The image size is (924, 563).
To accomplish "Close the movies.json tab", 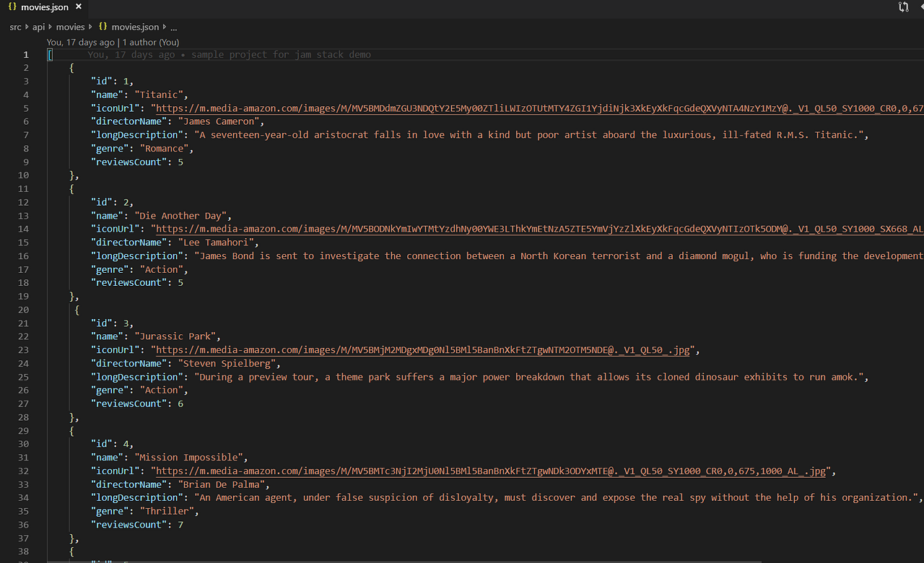I will pyautogui.click(x=79, y=7).
